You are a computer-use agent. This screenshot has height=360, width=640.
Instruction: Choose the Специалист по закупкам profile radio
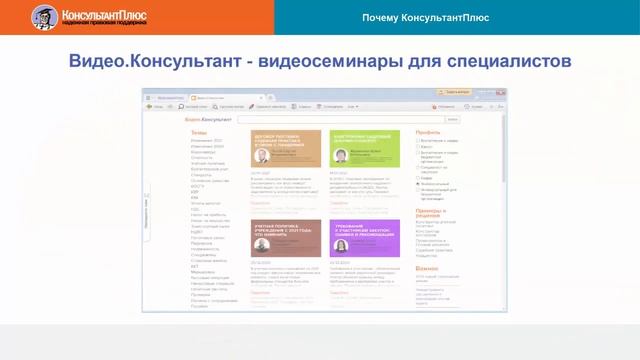418,167
